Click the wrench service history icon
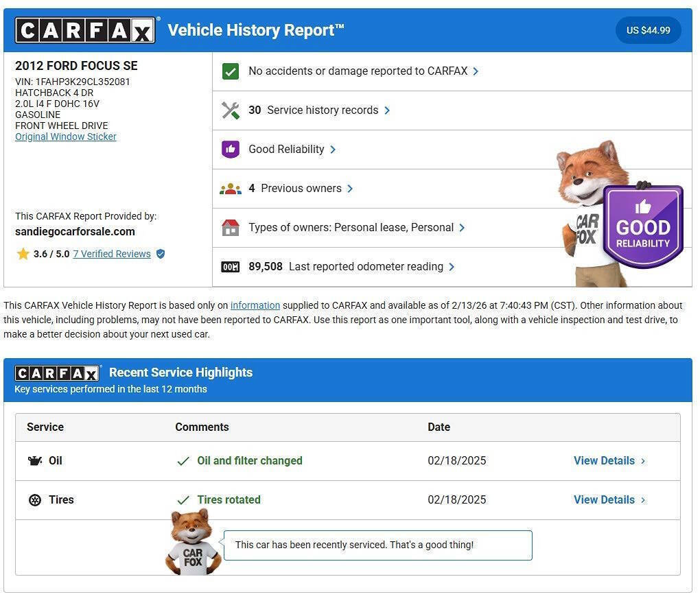This screenshot has height=601, width=700. (x=231, y=110)
